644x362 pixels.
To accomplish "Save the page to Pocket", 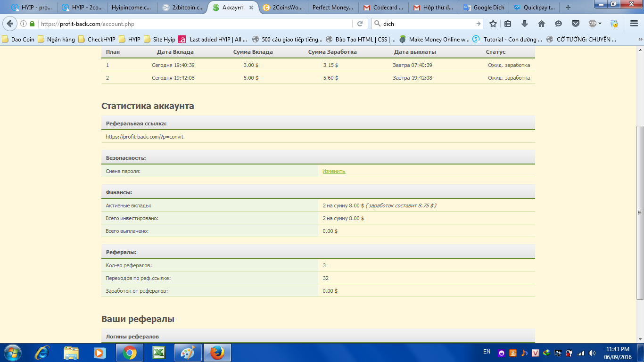I will point(576,24).
